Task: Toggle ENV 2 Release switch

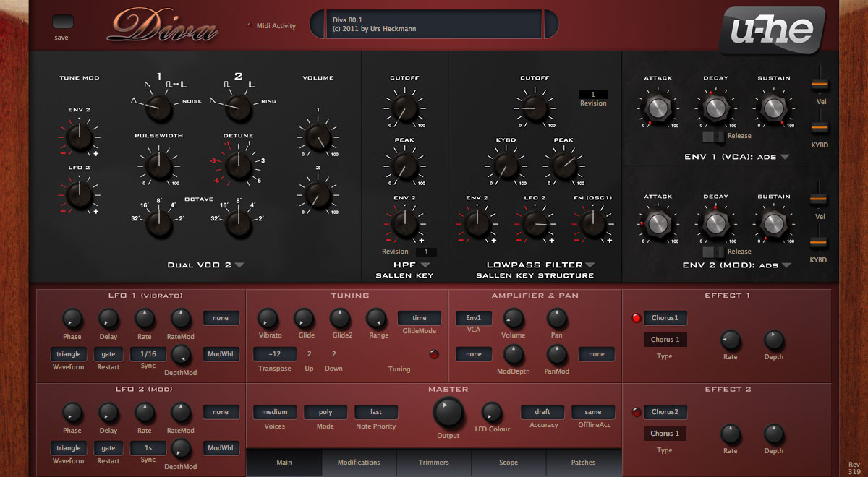Action: coord(712,252)
